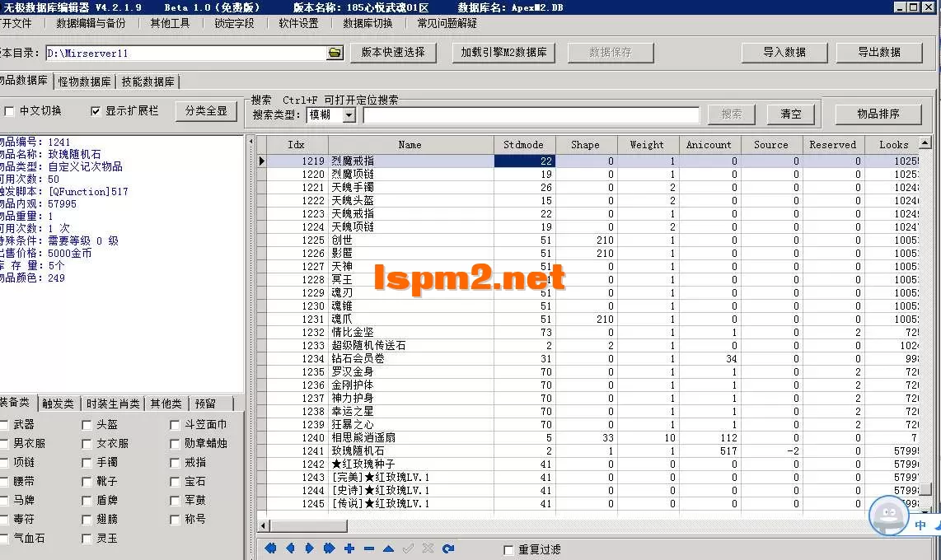
Task: Open 其他工具 menu
Action: click(170, 23)
